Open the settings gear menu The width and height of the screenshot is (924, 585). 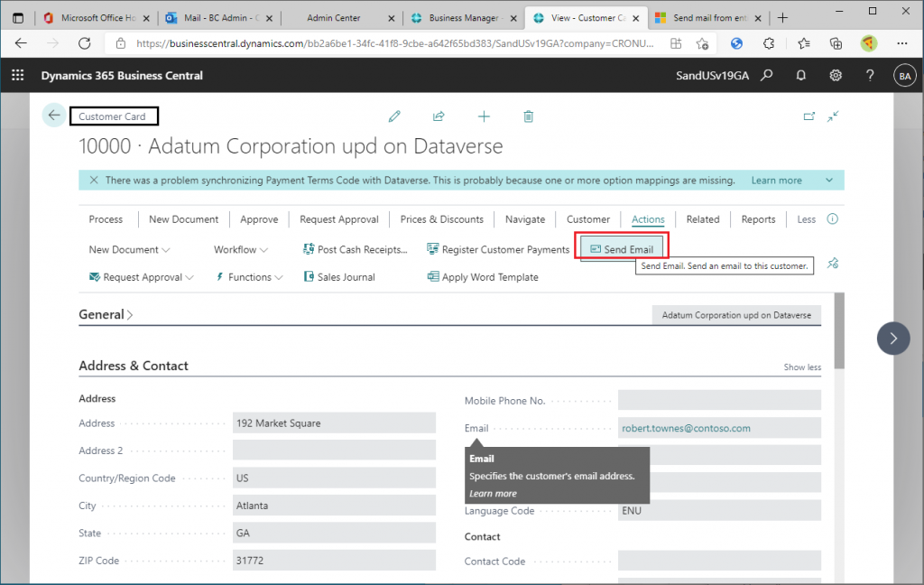pos(836,76)
